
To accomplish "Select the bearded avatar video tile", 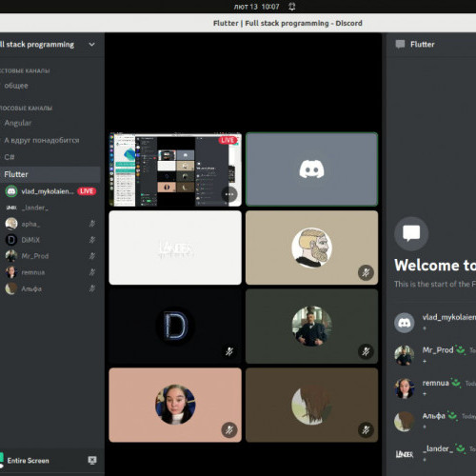I will point(311,248).
